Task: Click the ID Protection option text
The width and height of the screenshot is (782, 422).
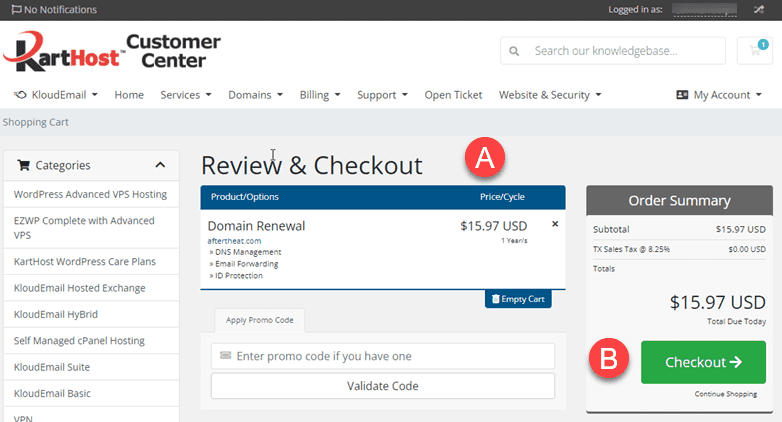Action: 238,276
